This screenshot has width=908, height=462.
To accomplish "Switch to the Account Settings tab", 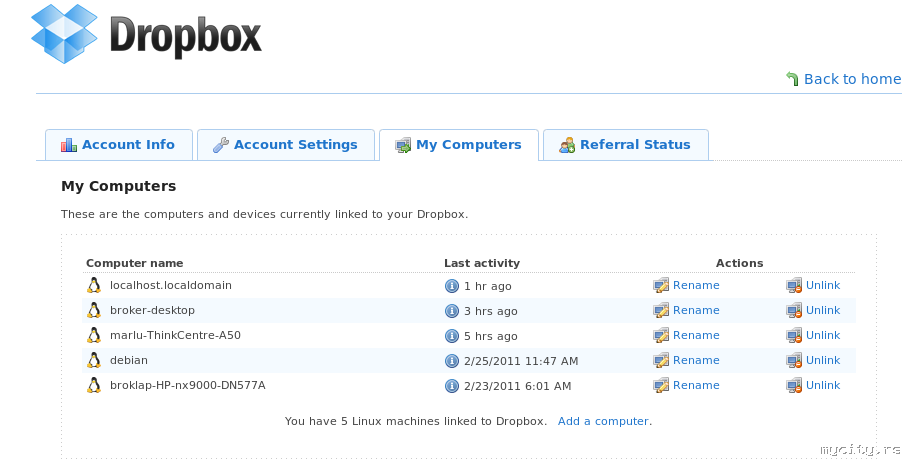I will tap(285, 145).
